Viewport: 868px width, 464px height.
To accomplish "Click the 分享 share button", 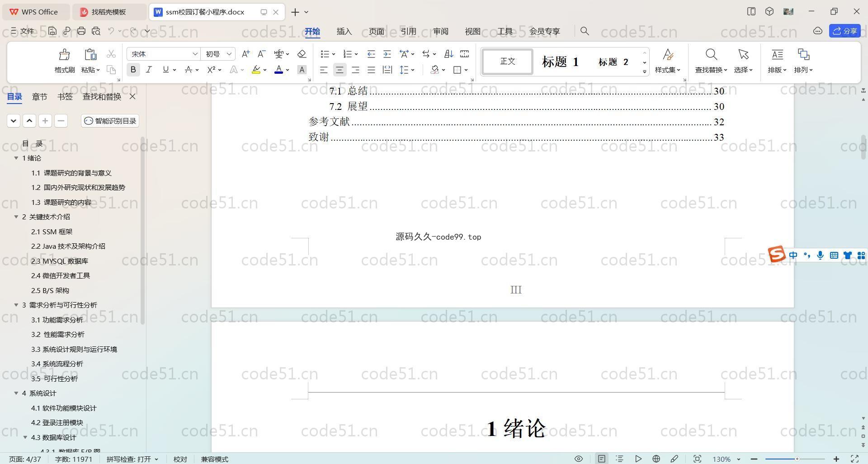I will coord(845,31).
